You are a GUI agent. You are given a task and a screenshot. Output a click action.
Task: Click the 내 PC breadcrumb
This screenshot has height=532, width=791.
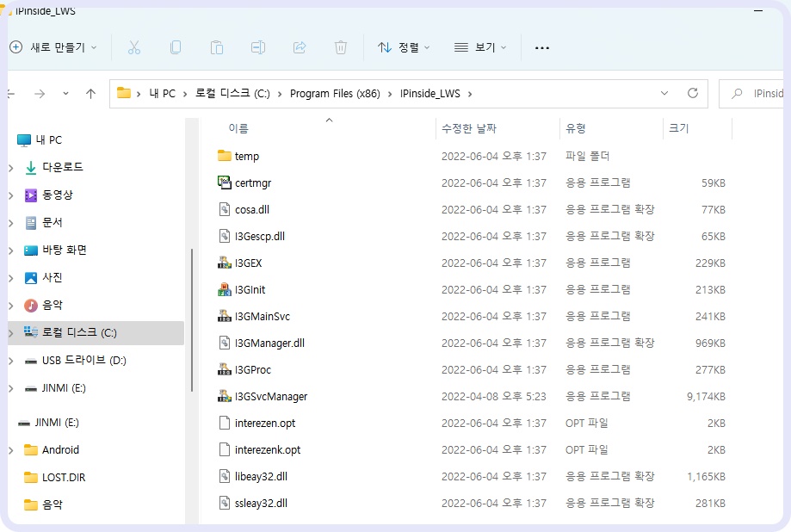pyautogui.click(x=163, y=94)
